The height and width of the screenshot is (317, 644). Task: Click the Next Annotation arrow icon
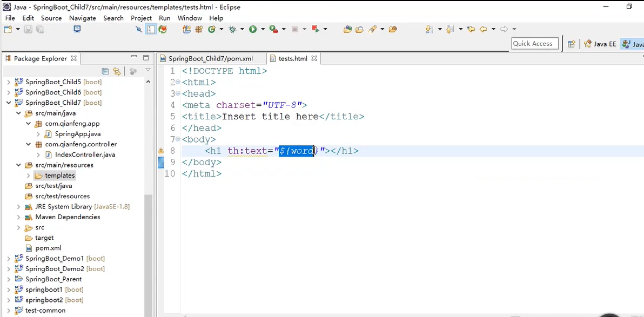point(429,29)
